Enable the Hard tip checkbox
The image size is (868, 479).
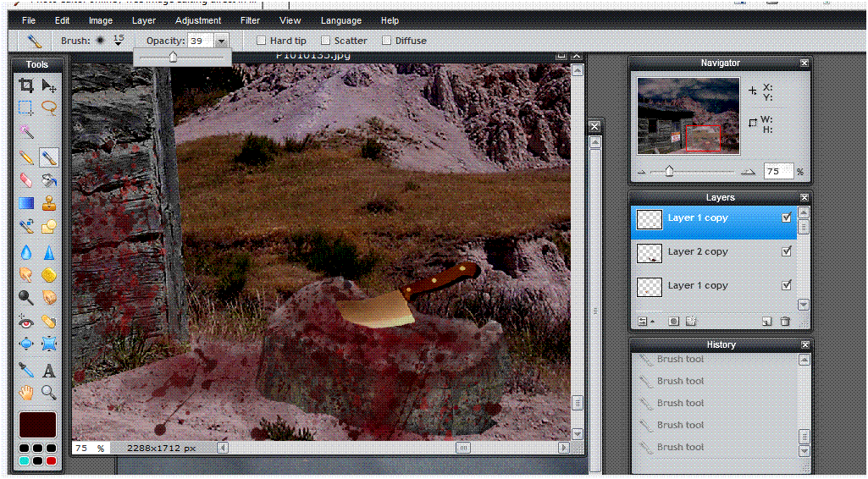(262, 41)
